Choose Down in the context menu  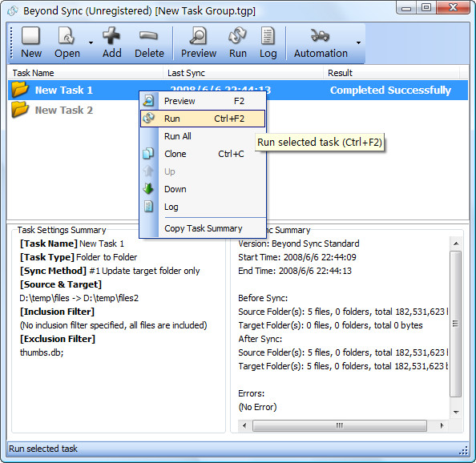pyautogui.click(x=203, y=189)
